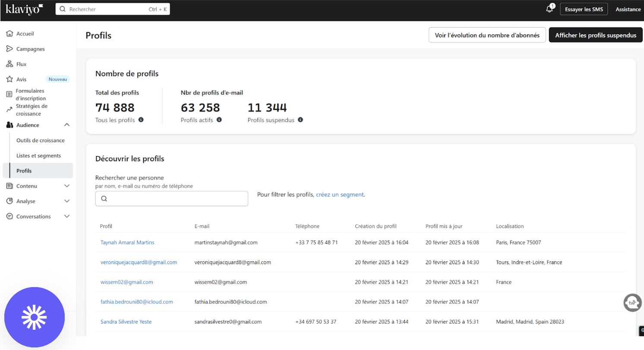
Task: Click the Création du profil column header
Action: click(376, 226)
